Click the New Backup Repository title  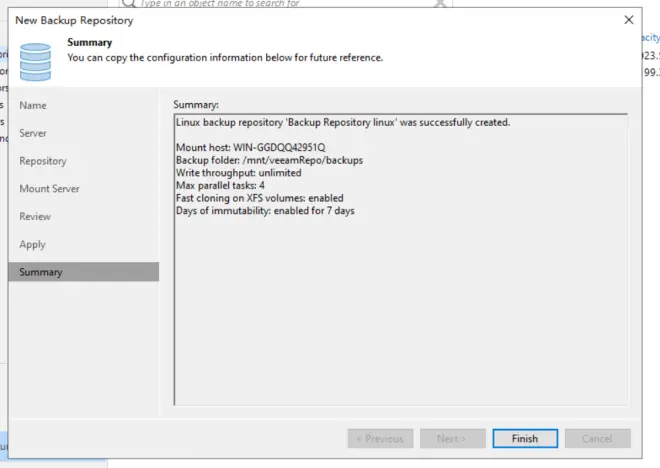coord(74,20)
